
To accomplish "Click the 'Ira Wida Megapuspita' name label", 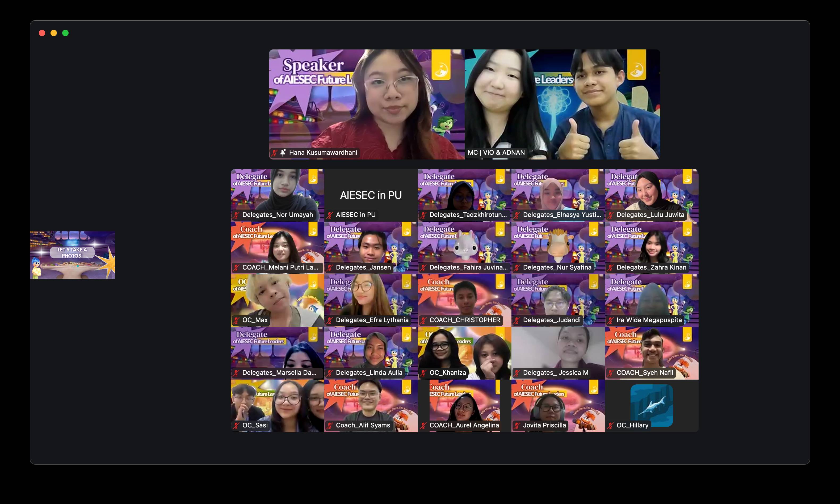I will click(649, 320).
